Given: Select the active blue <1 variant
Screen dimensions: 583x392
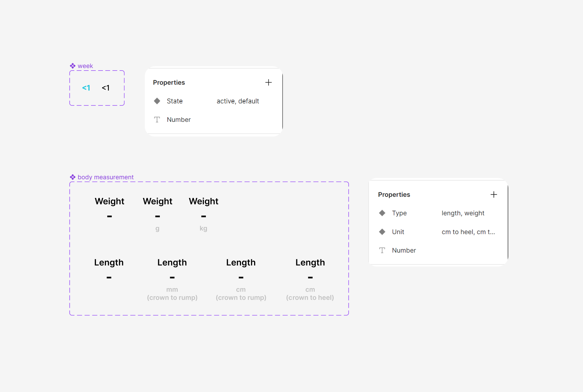Looking at the screenshot, I should (x=86, y=88).
